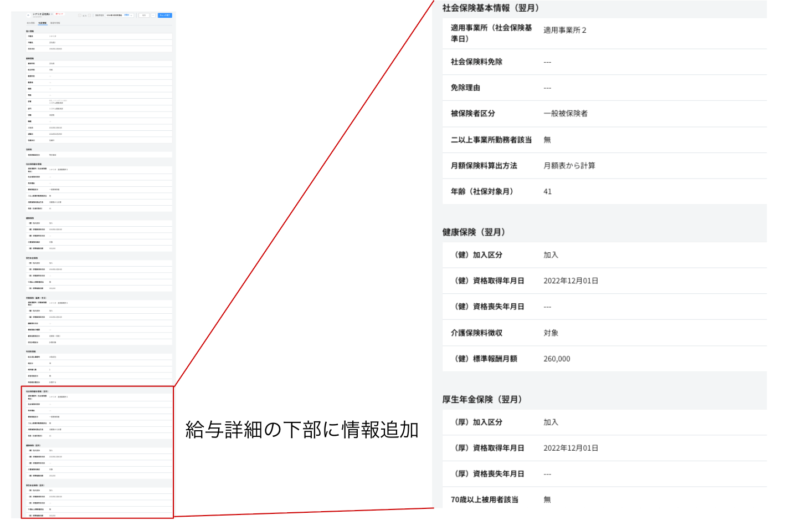Click the (健)標準報酬月額 value 260,000
812x525 pixels.
point(557,359)
